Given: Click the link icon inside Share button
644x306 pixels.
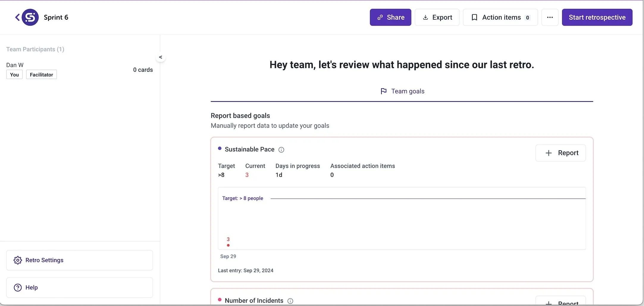Looking at the screenshot, I should 380,17.
